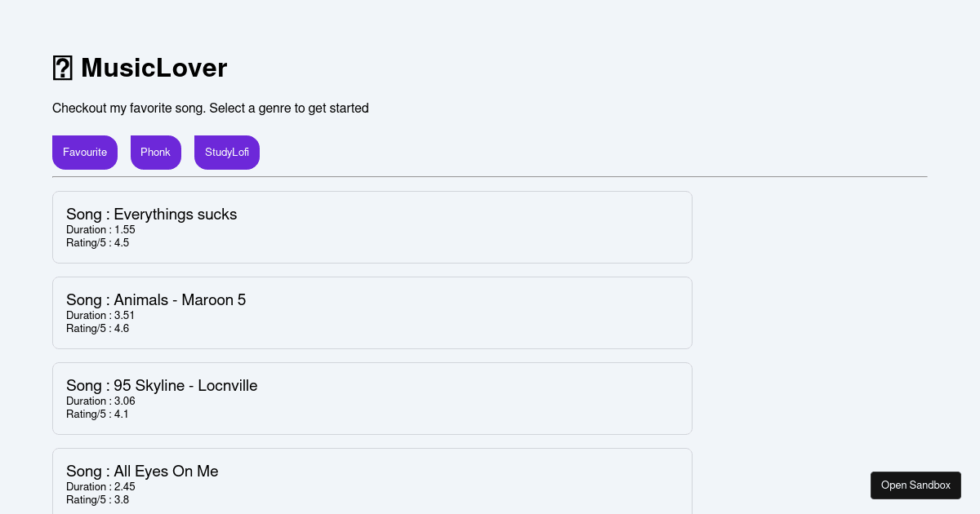Click the rating 4.5 for Everythings sucks
Viewport: 980px width, 514px height.
97,242
